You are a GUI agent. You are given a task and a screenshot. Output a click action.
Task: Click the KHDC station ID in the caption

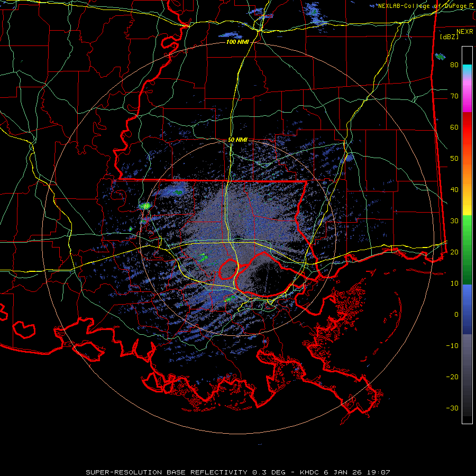pyautogui.click(x=310, y=472)
